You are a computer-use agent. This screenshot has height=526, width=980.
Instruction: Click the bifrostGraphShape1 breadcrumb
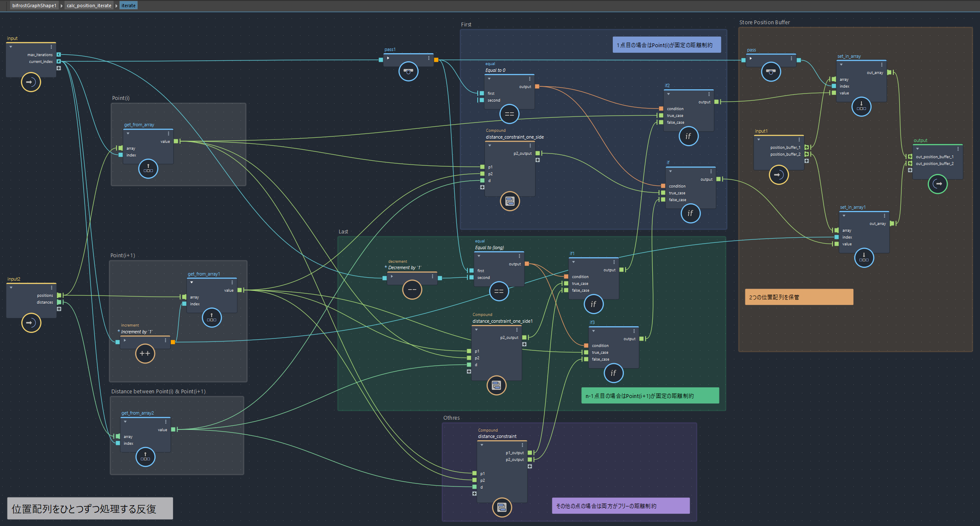[34, 6]
